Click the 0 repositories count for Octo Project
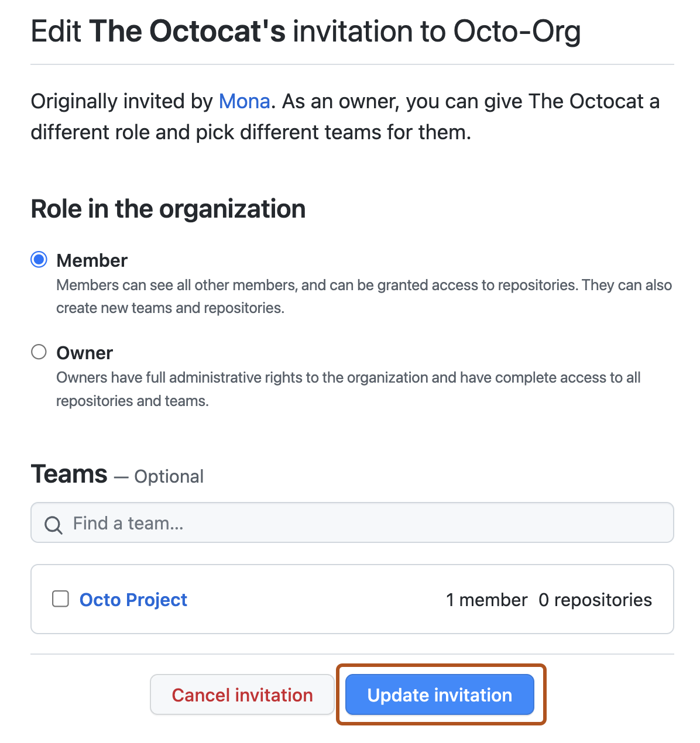Screen dimensions: 700x743 (x=595, y=599)
